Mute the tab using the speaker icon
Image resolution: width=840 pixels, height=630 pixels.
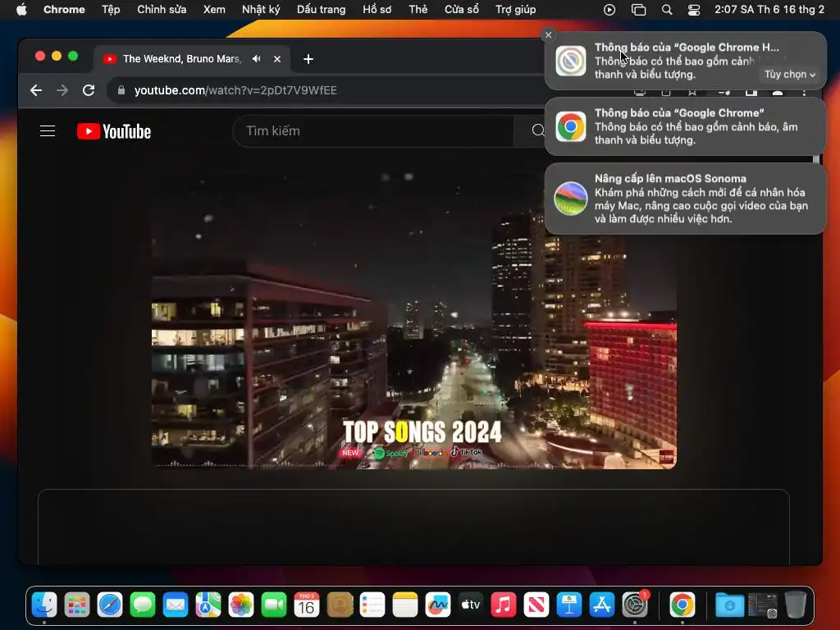click(257, 59)
